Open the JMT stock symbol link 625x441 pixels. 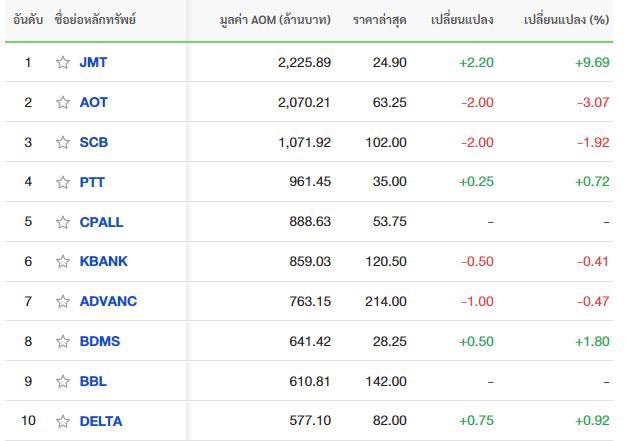pyautogui.click(x=93, y=62)
